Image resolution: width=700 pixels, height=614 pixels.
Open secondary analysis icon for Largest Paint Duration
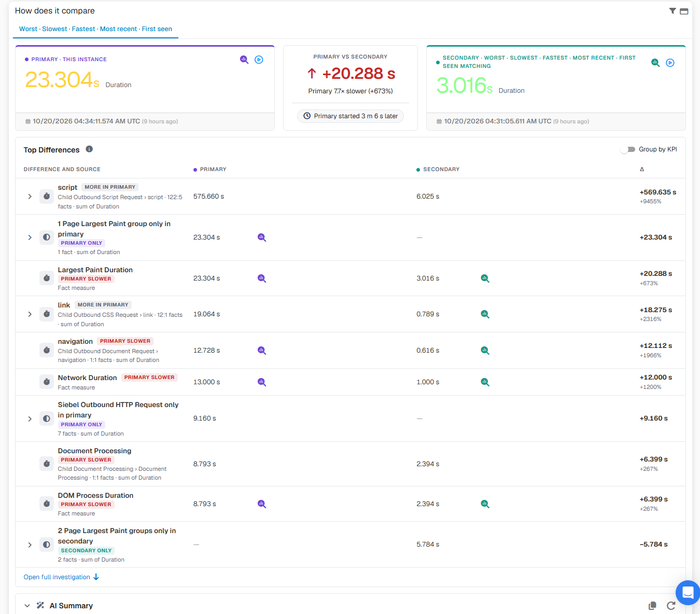pos(485,278)
